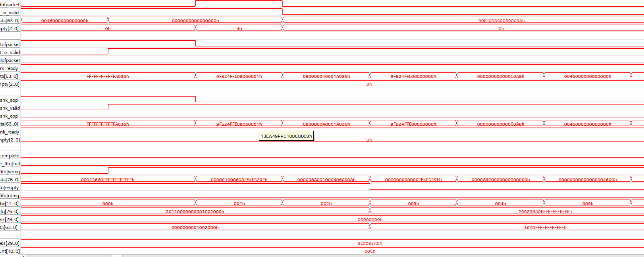Select the snk_valid signal name
644x257 pixels.
click(10, 108)
